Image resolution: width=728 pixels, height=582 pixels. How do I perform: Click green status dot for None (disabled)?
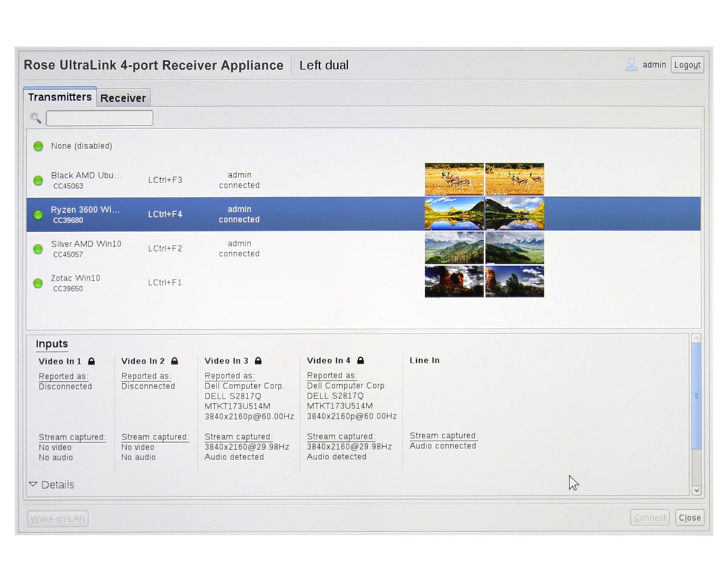pyautogui.click(x=38, y=146)
